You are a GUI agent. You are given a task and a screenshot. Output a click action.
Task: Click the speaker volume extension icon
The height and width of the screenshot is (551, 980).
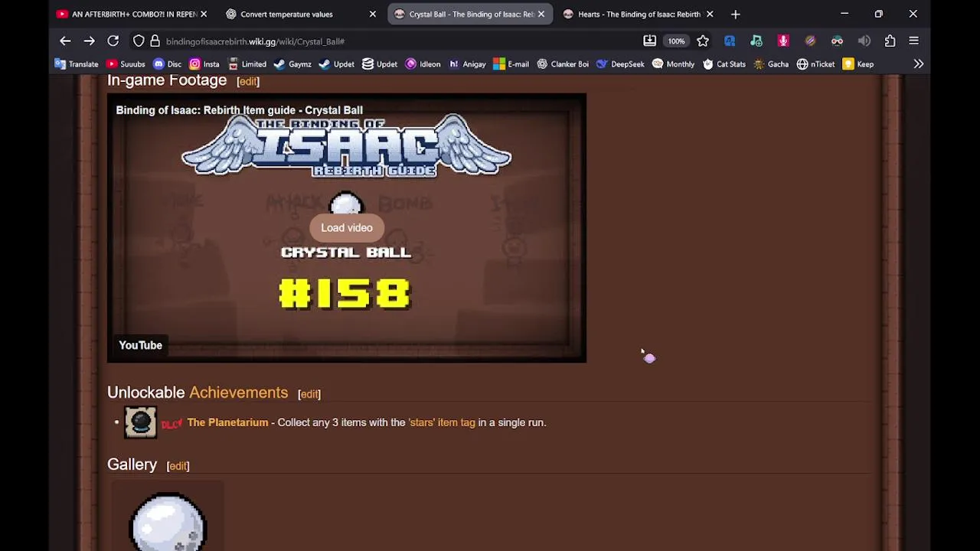point(864,41)
